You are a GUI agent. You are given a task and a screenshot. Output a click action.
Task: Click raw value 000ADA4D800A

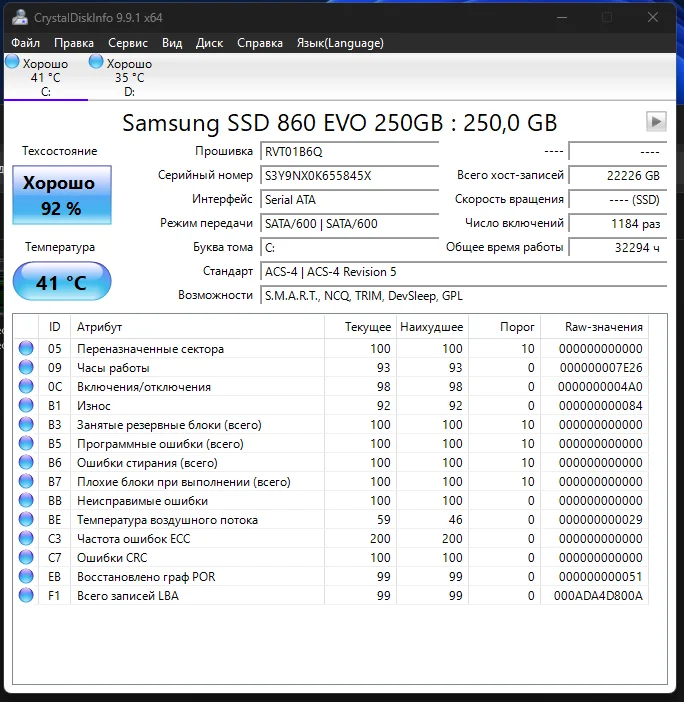point(598,595)
